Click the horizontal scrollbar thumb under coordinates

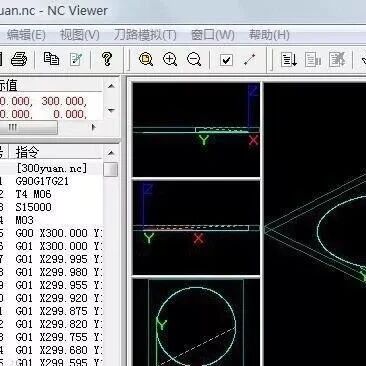tap(29, 127)
